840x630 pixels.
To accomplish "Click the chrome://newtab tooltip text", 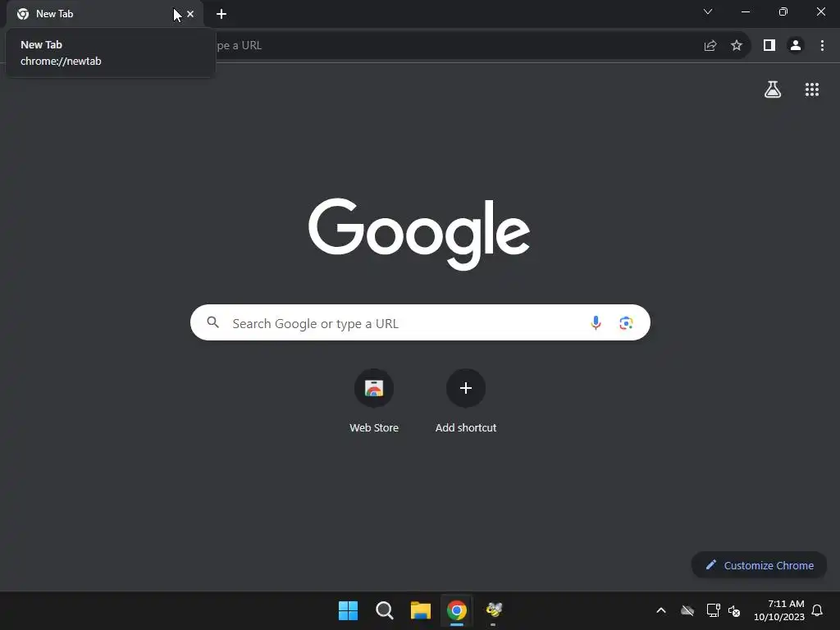I will (61, 61).
